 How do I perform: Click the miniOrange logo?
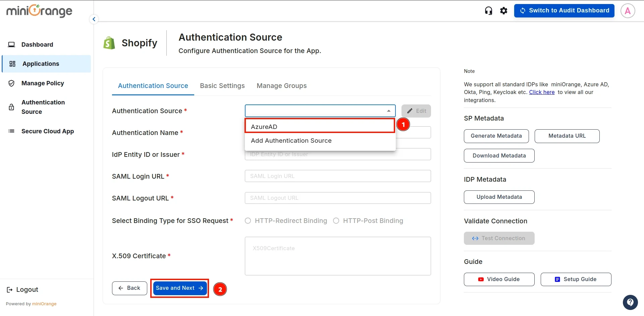(39, 11)
